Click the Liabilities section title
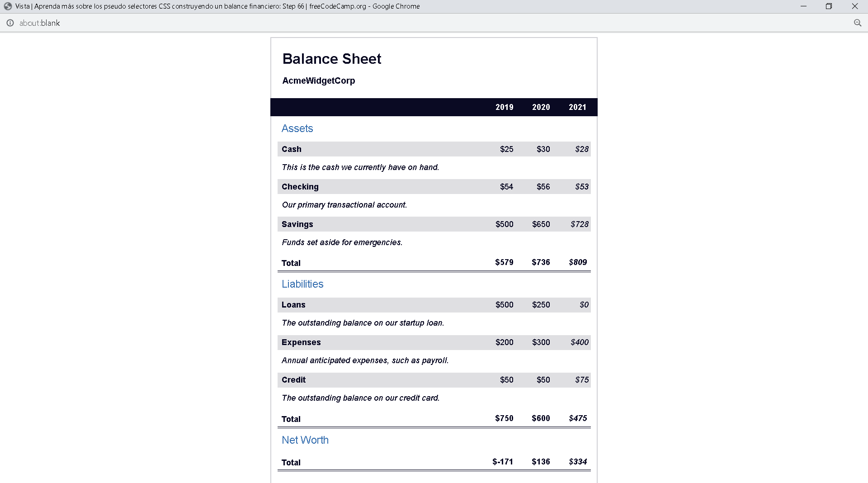Image resolution: width=868 pixels, height=483 pixels. click(x=302, y=284)
